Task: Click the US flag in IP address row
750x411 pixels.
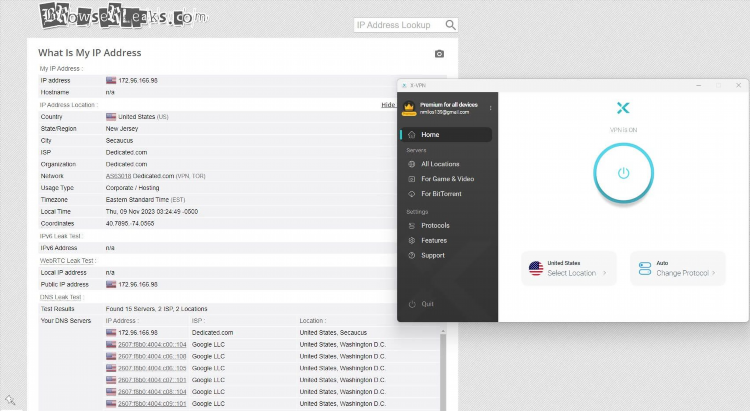Action: pyautogui.click(x=111, y=81)
